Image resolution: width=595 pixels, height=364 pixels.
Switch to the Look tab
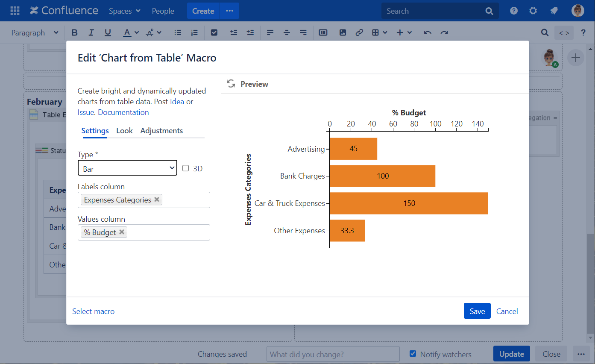click(124, 131)
